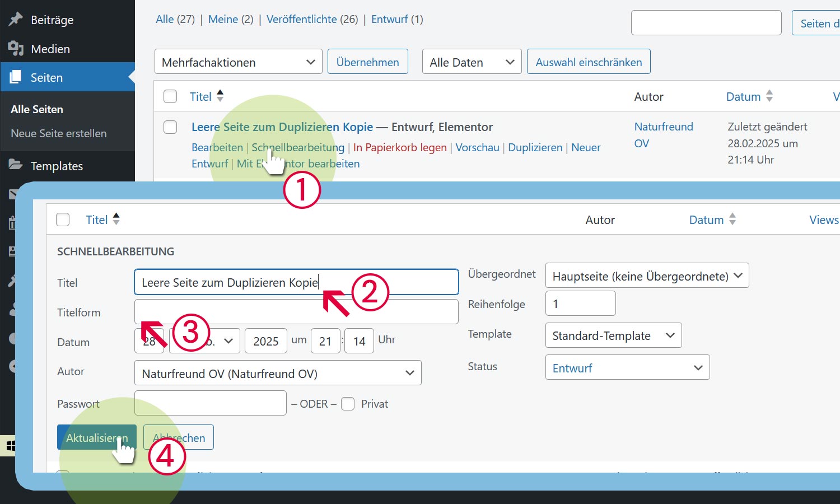
Task: Click the Duplizieren link for the page
Action: point(535,147)
